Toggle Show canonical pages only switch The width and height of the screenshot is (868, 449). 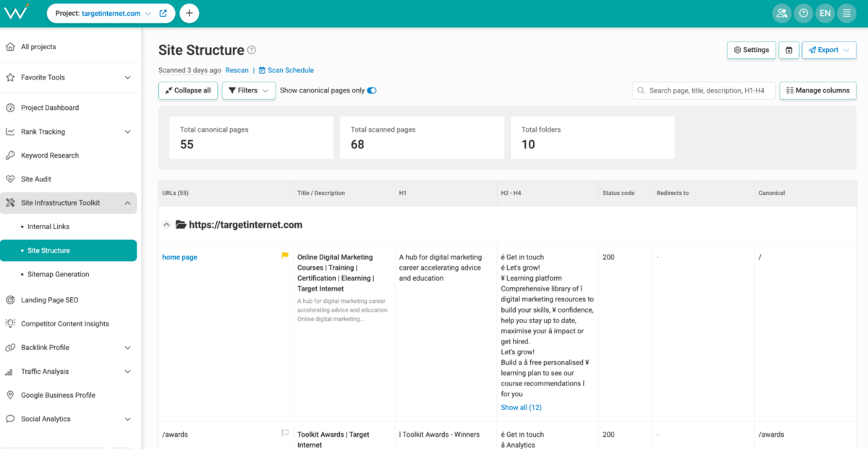point(372,90)
